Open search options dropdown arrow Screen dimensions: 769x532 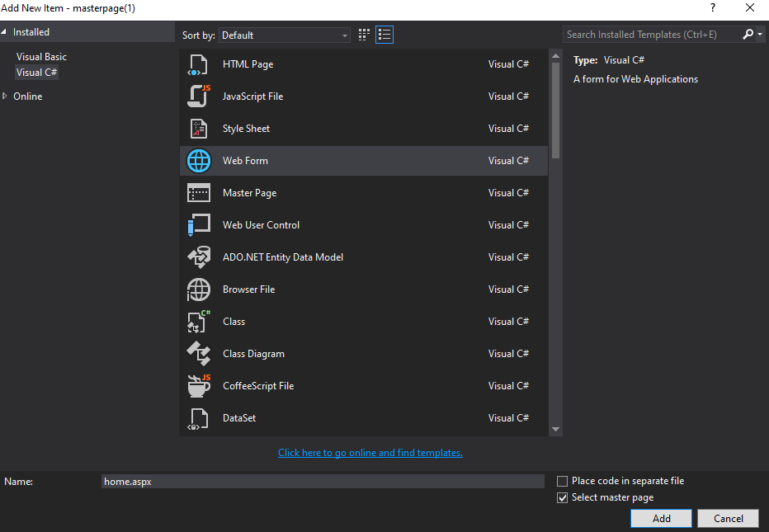[760, 35]
